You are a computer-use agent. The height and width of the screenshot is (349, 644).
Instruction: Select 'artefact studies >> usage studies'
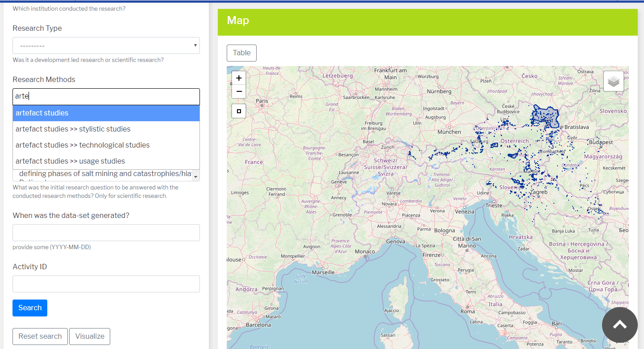click(x=106, y=161)
